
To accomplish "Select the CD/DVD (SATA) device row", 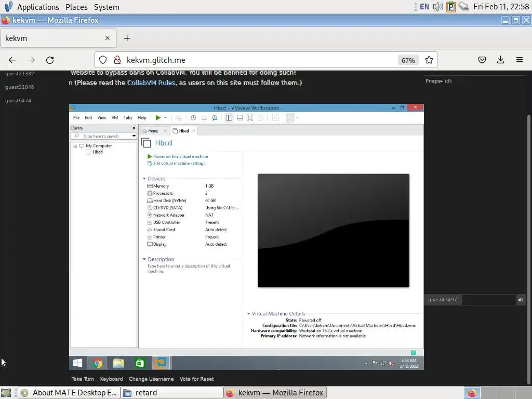I will 193,208.
